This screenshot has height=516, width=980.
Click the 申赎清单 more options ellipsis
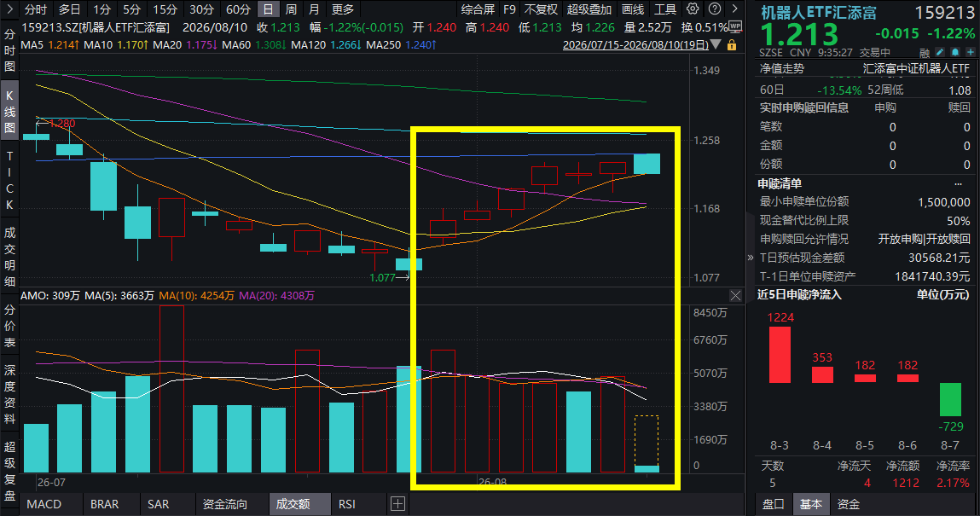958,183
